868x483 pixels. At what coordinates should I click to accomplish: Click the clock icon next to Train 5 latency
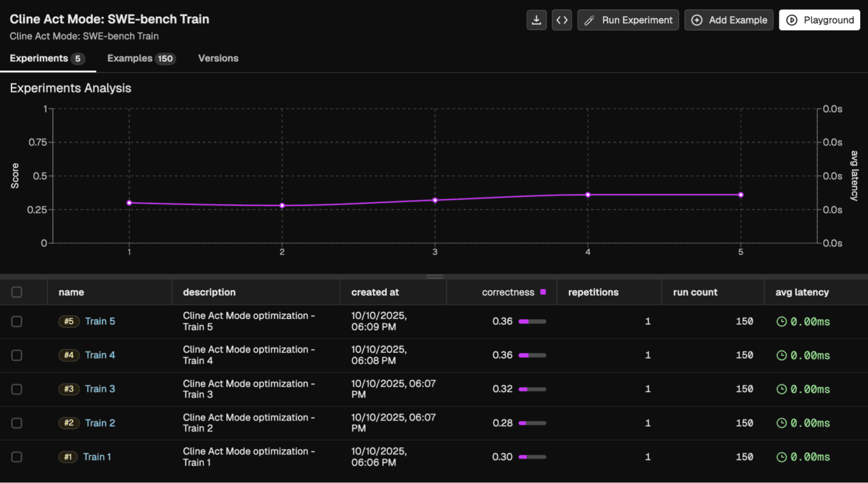click(782, 321)
